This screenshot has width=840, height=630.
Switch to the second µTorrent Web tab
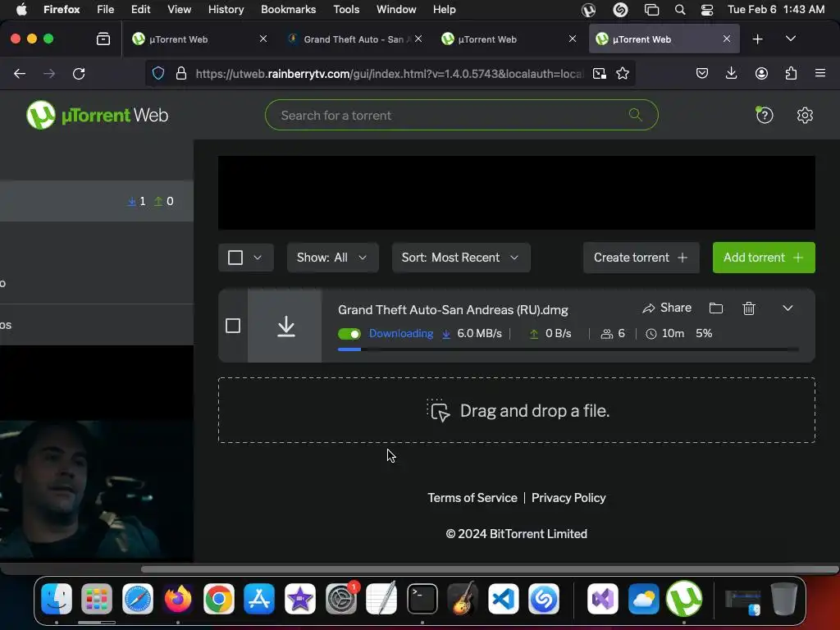point(509,39)
